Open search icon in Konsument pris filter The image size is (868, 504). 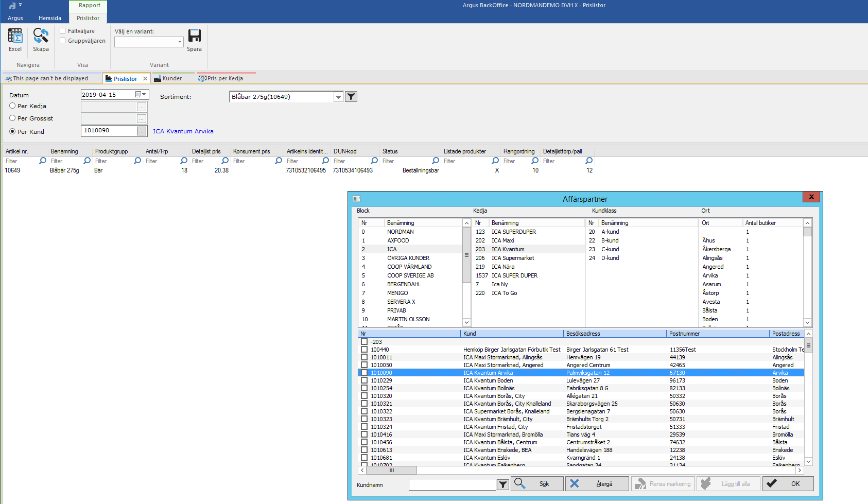tap(279, 161)
